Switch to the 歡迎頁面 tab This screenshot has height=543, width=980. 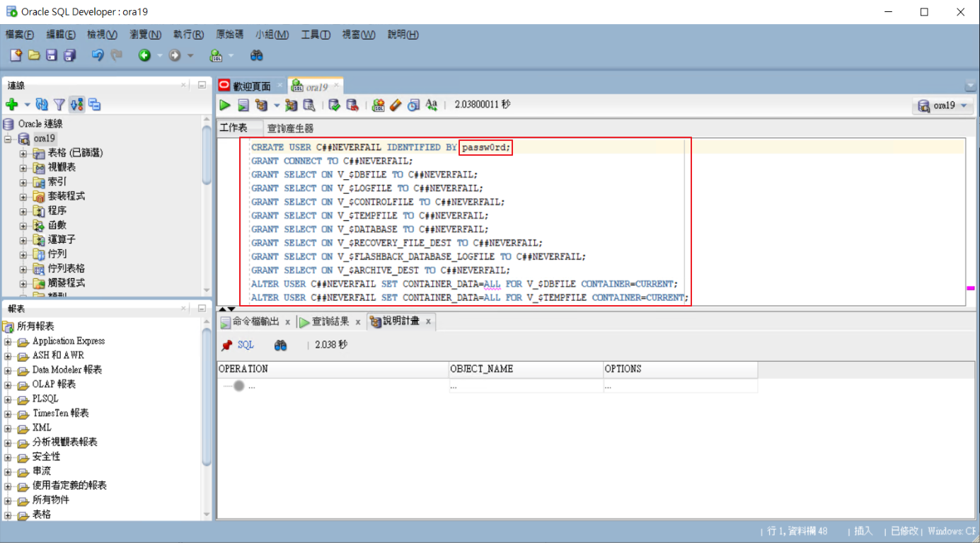point(252,86)
